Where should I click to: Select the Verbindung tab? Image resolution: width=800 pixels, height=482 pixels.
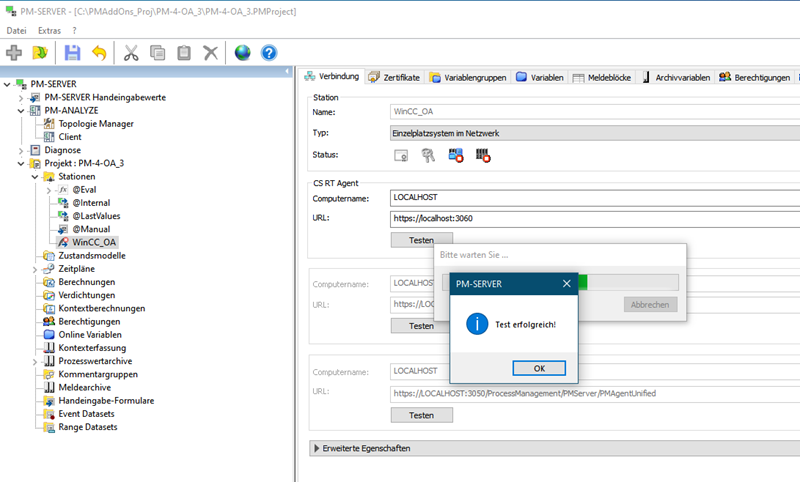pyautogui.click(x=332, y=76)
